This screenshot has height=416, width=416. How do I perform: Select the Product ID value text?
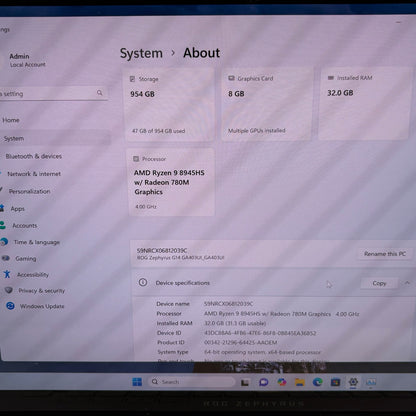[x=240, y=342]
